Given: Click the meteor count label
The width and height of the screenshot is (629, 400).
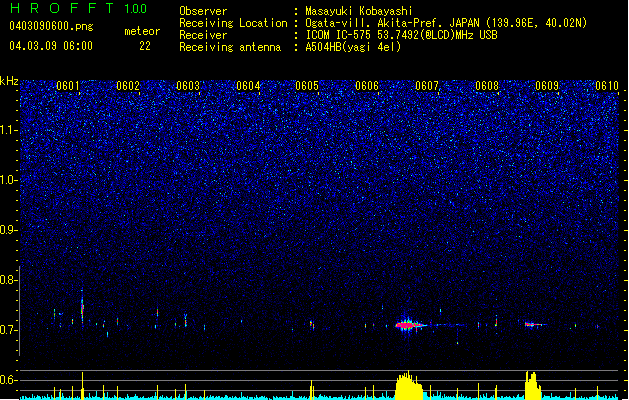Looking at the screenshot, I should click(x=142, y=31).
